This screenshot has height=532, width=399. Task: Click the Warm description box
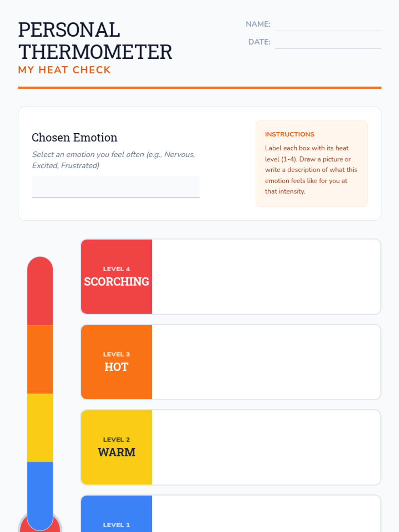tap(266, 447)
